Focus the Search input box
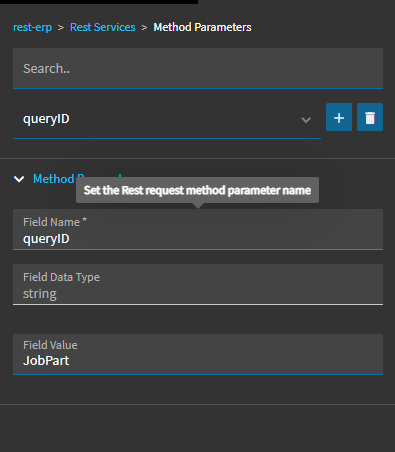The height and width of the screenshot is (452, 395). tap(198, 68)
